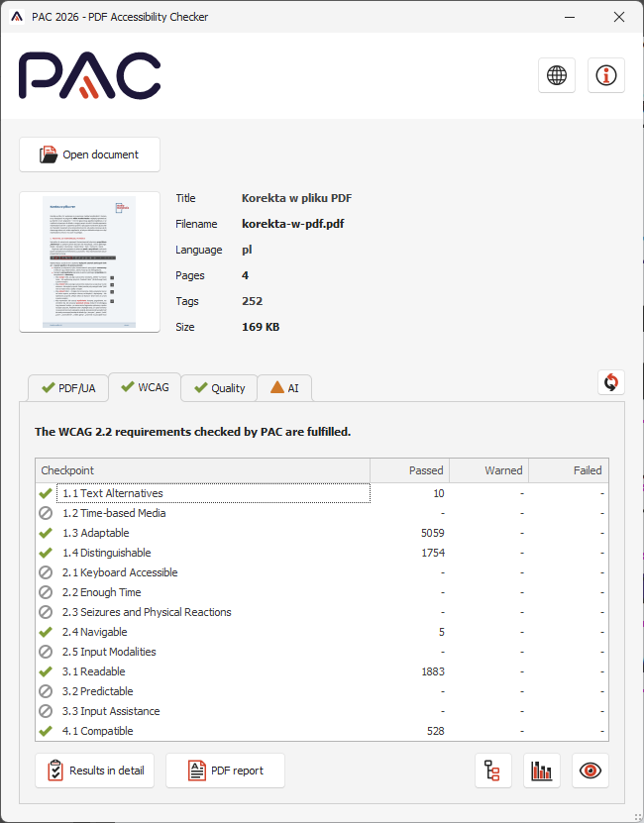Click the Checkpoint column header
Viewport: 644px width, 823px height.
click(203, 470)
